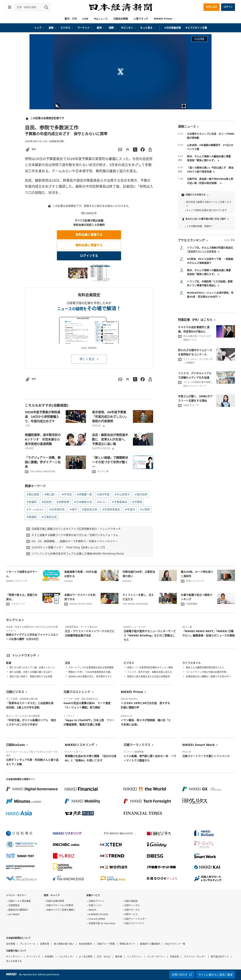The image size is (241, 980).
Task: Click the blue ログインする button
Action: click(89, 256)
